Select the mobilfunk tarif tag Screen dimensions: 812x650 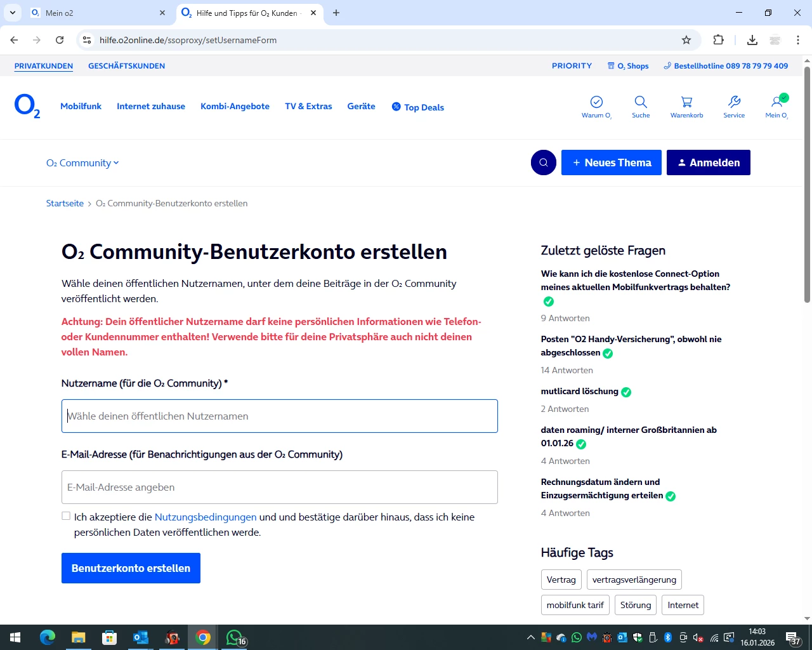pyautogui.click(x=575, y=605)
